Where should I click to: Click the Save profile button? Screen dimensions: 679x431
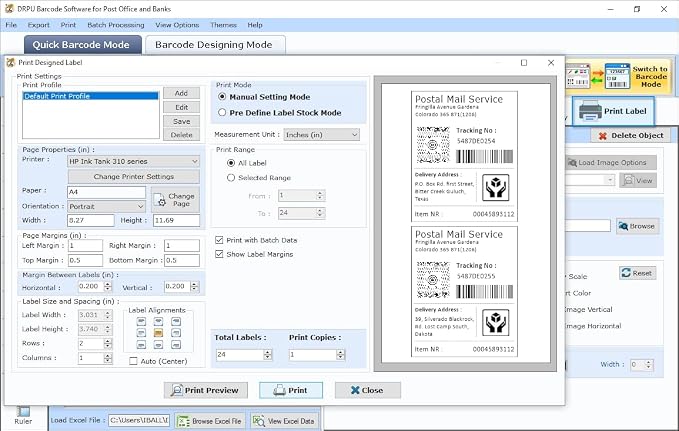(181, 121)
